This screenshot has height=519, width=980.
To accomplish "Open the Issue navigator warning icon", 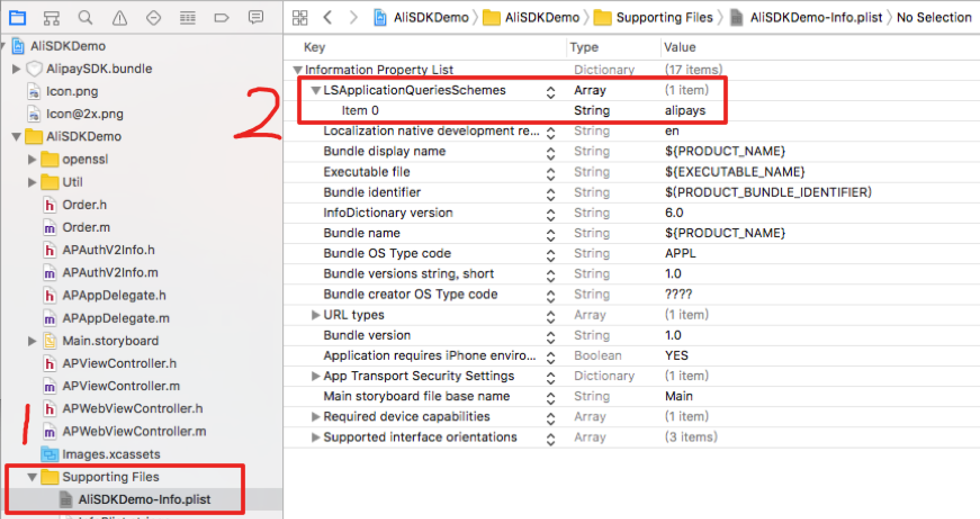I will click(119, 19).
